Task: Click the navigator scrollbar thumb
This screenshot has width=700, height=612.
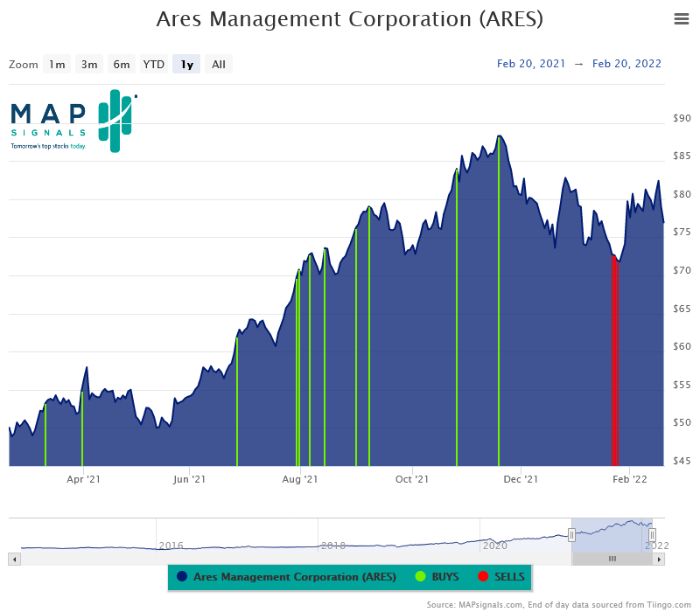Action: (x=612, y=559)
